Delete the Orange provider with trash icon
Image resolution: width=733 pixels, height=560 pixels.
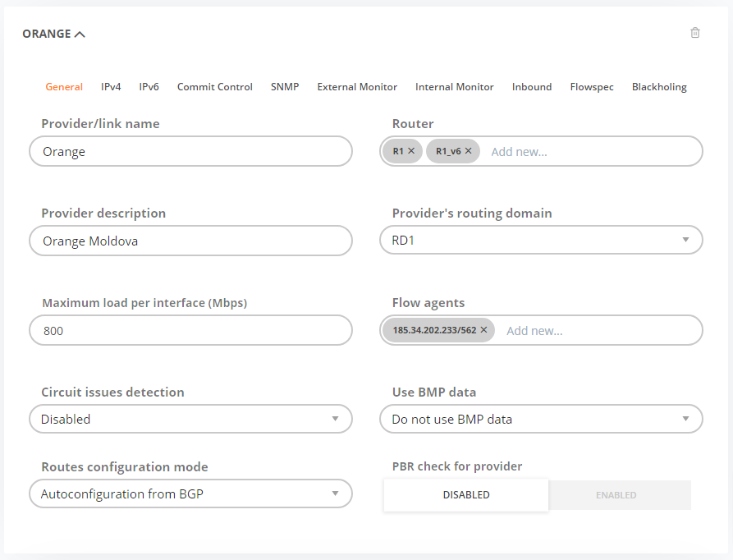tap(695, 33)
